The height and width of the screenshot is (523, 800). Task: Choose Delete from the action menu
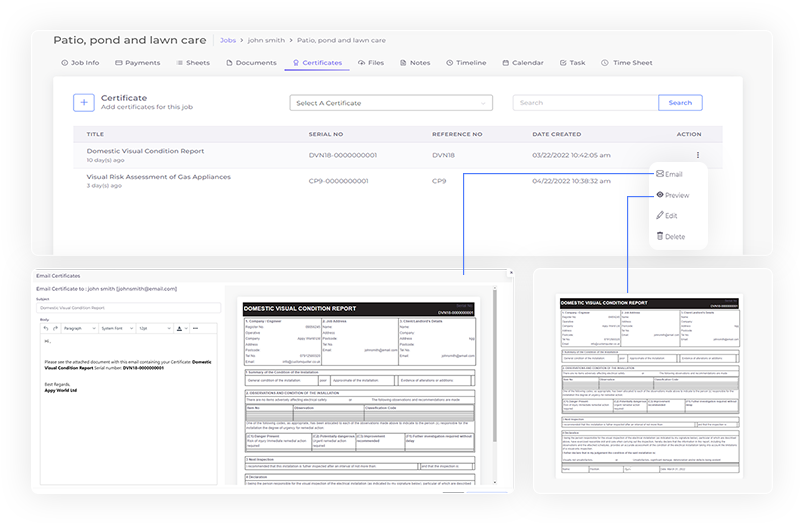pos(674,237)
